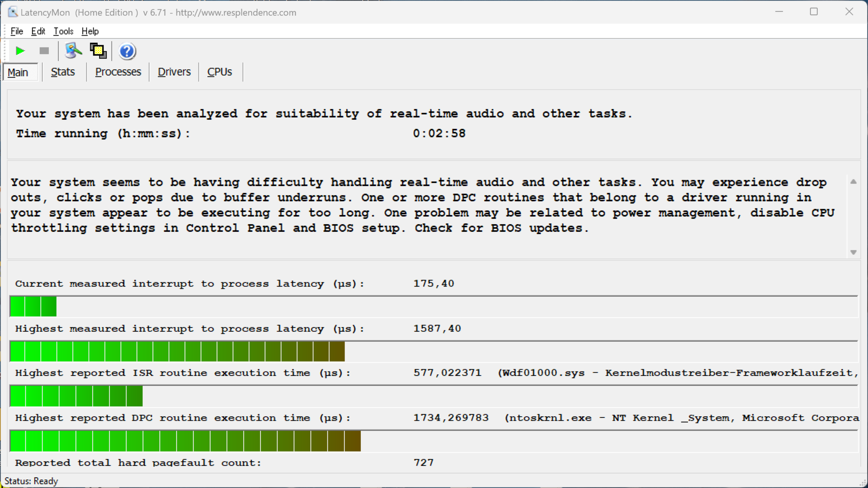Start the latency monitor with green play
Viewport: 868px width, 488px height.
20,51
